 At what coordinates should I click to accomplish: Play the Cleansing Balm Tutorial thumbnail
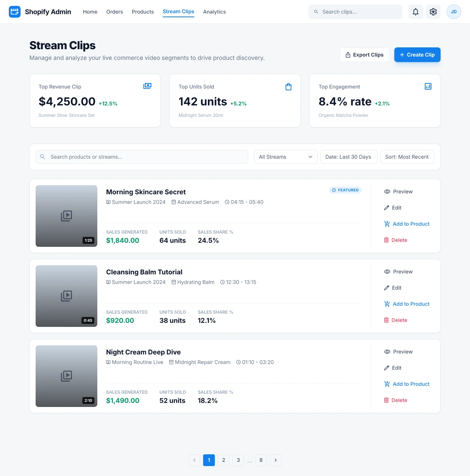tap(66, 296)
